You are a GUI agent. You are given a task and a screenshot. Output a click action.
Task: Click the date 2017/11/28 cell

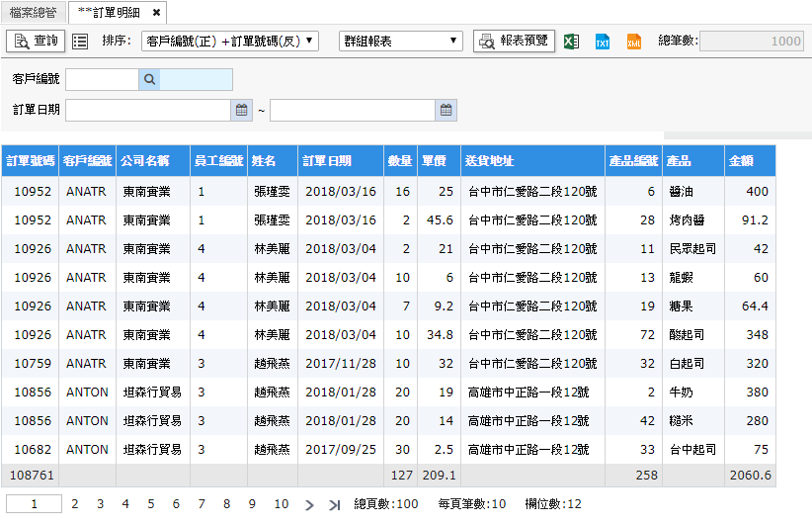click(341, 364)
